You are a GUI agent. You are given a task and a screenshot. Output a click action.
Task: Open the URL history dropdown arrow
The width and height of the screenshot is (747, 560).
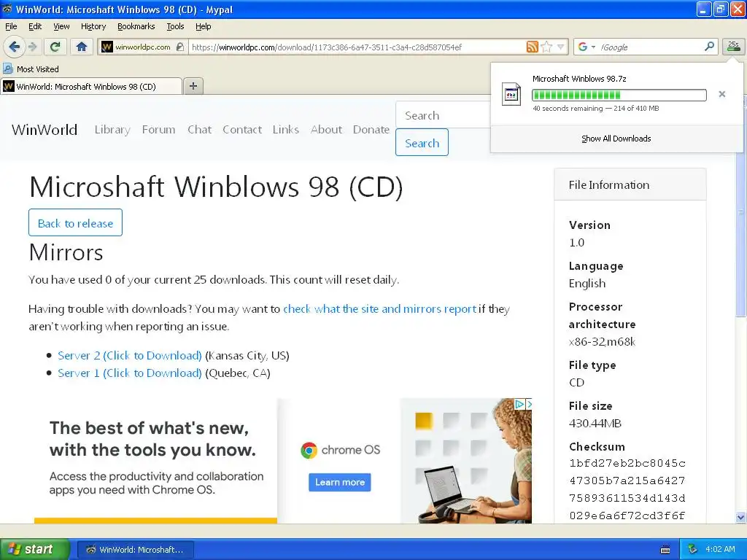(561, 47)
